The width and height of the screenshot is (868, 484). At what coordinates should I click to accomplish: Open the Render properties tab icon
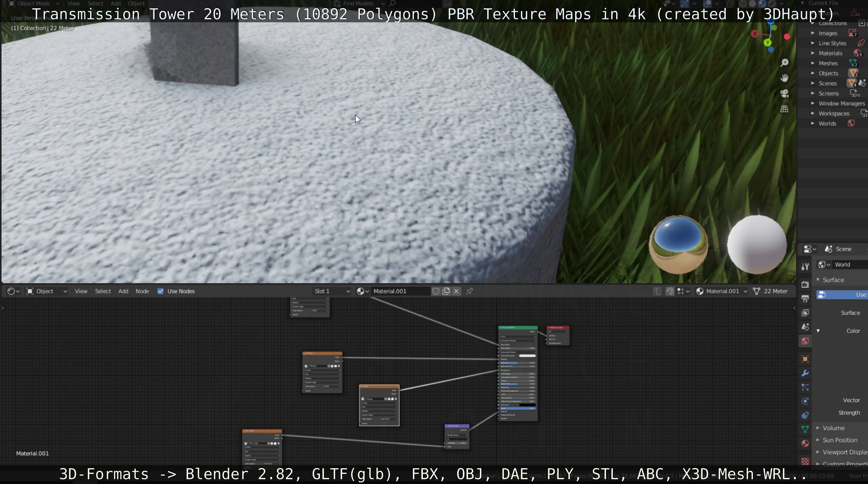tap(805, 284)
